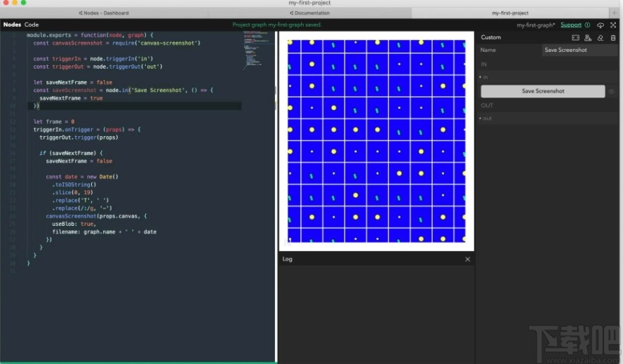Image resolution: width=623 pixels, height=364 pixels.
Task: Click the 'triggerOut.trigger(props)' code line
Action: click(79, 137)
